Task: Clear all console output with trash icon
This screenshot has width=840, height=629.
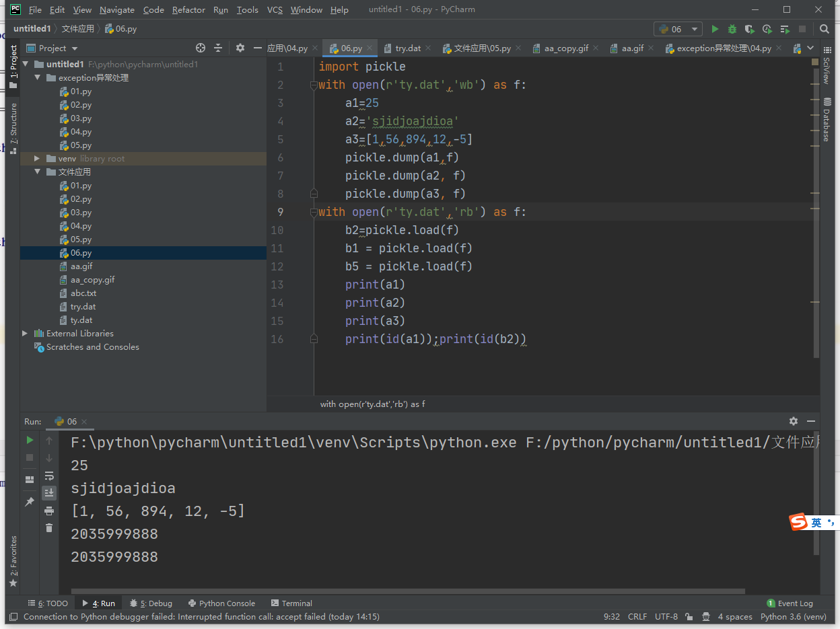Action: 49,528
